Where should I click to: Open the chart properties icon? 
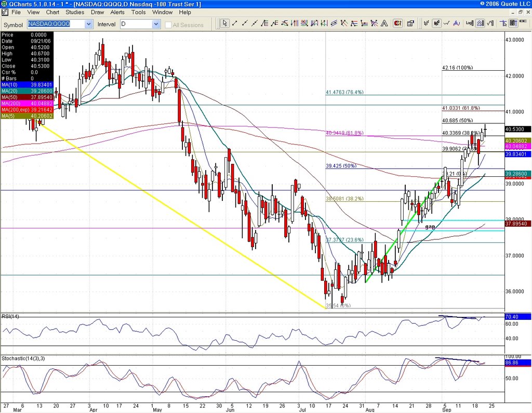[x=410, y=23]
